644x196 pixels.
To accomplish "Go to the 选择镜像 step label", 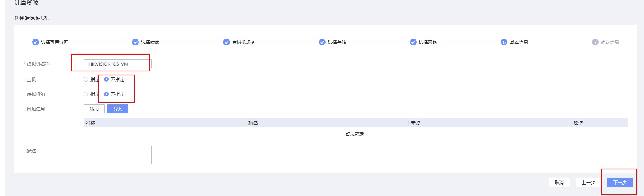I will 150,42.
